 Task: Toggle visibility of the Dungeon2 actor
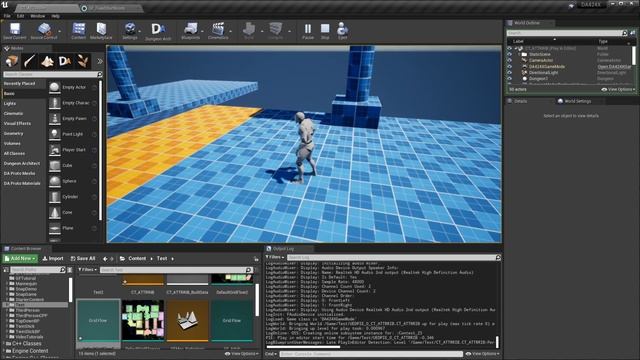click(509, 79)
